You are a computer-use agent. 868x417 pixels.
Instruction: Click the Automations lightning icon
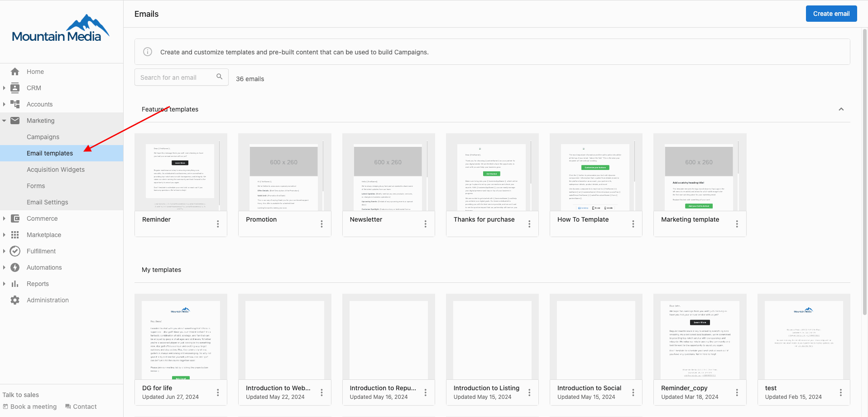15,267
